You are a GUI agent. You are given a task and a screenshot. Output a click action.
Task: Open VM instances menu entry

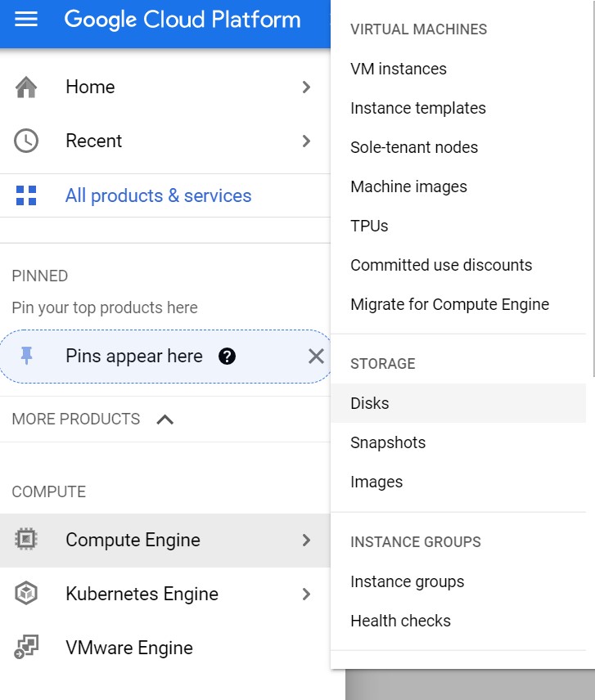pos(399,69)
